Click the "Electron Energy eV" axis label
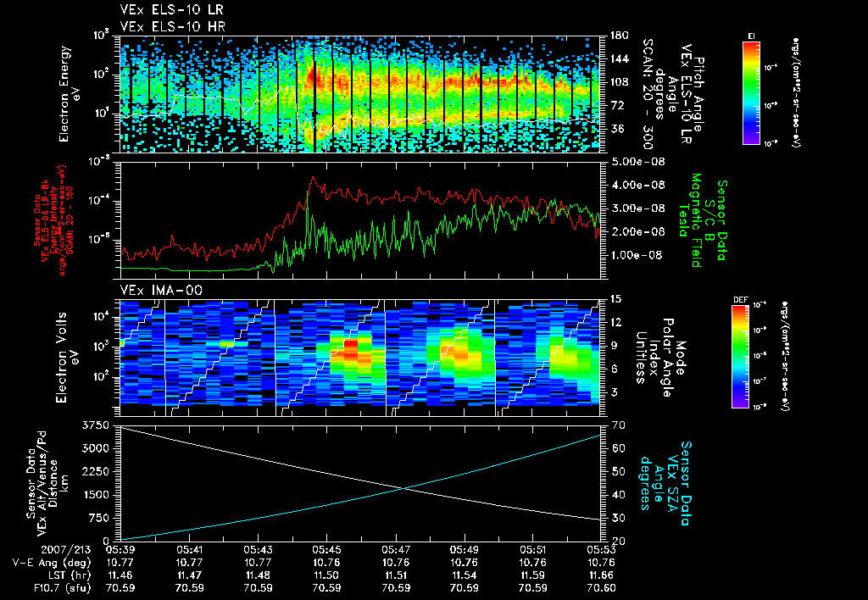 coord(70,93)
